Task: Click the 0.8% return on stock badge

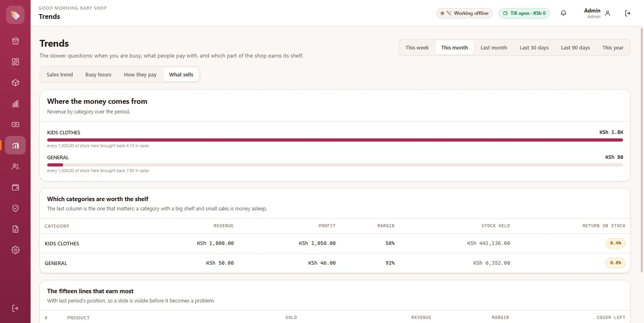Action: pyautogui.click(x=615, y=263)
